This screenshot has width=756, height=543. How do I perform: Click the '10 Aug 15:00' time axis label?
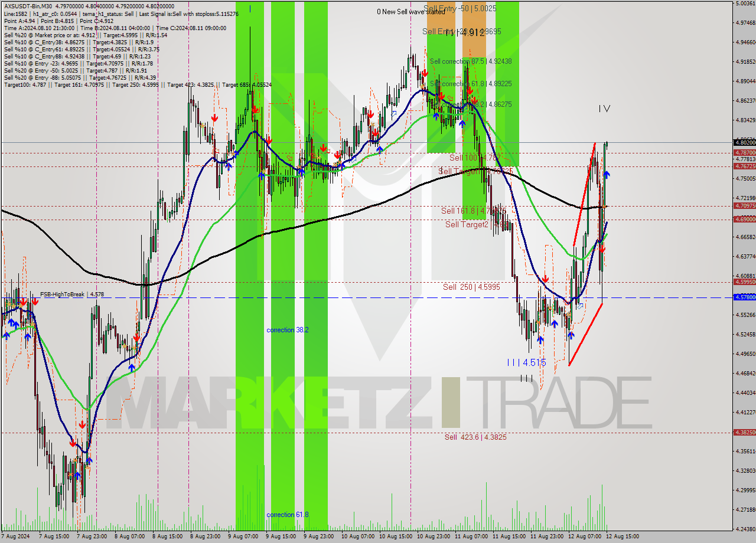click(396, 537)
